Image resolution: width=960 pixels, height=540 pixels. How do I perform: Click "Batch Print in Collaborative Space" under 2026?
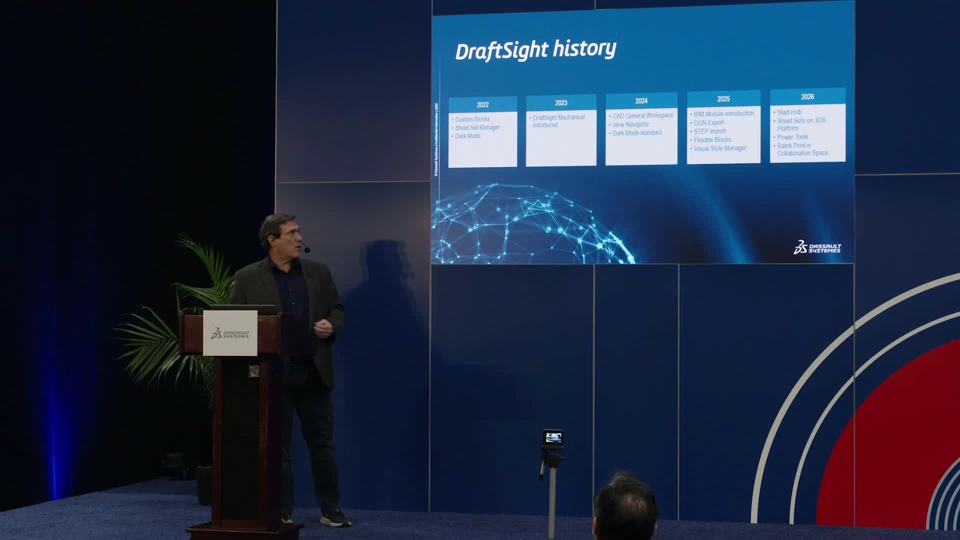point(802,149)
